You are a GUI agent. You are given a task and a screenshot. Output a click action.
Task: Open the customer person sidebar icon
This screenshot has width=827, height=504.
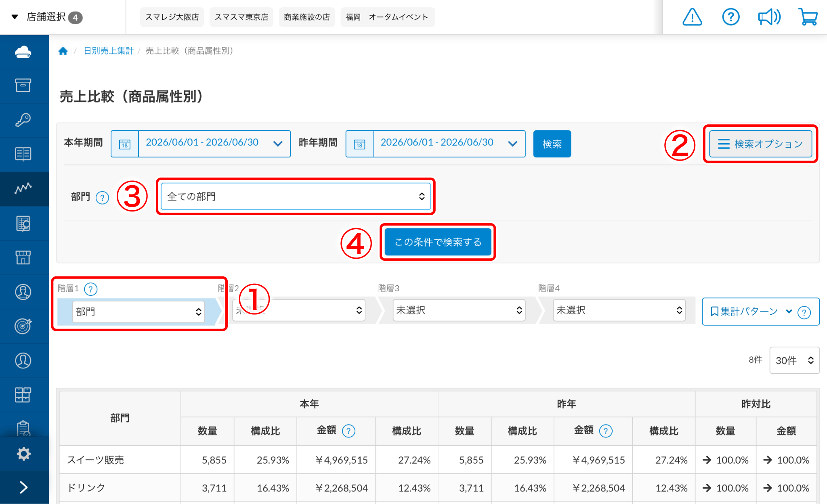23,360
